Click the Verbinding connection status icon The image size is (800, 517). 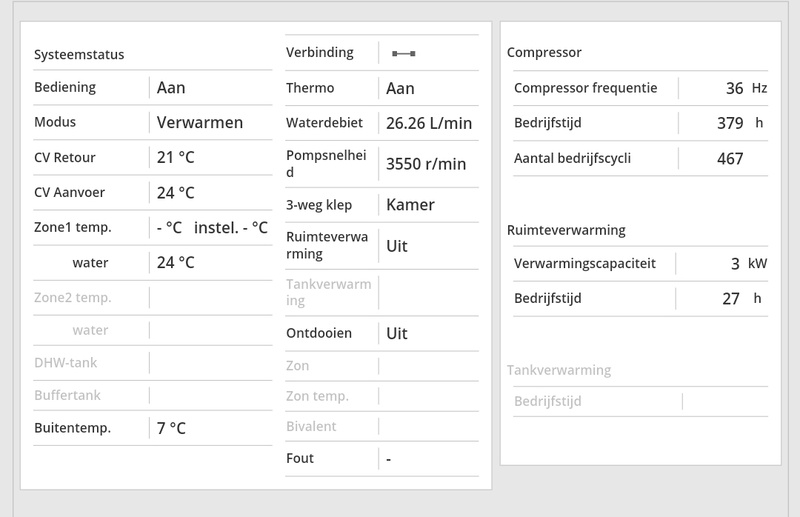[404, 53]
